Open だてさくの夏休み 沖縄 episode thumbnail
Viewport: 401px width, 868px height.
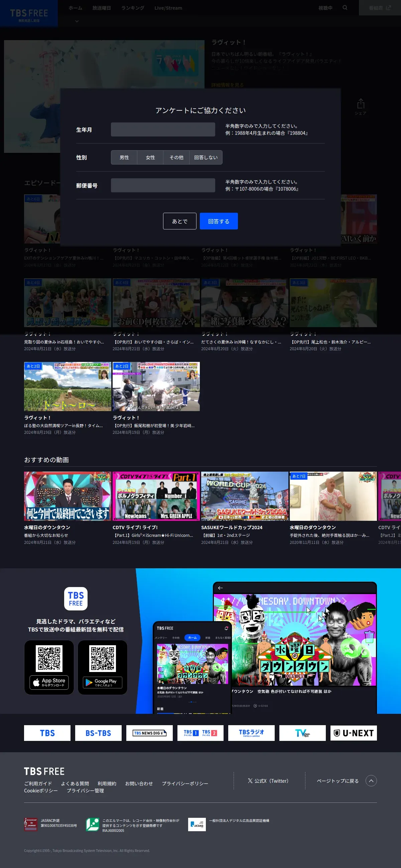click(245, 303)
